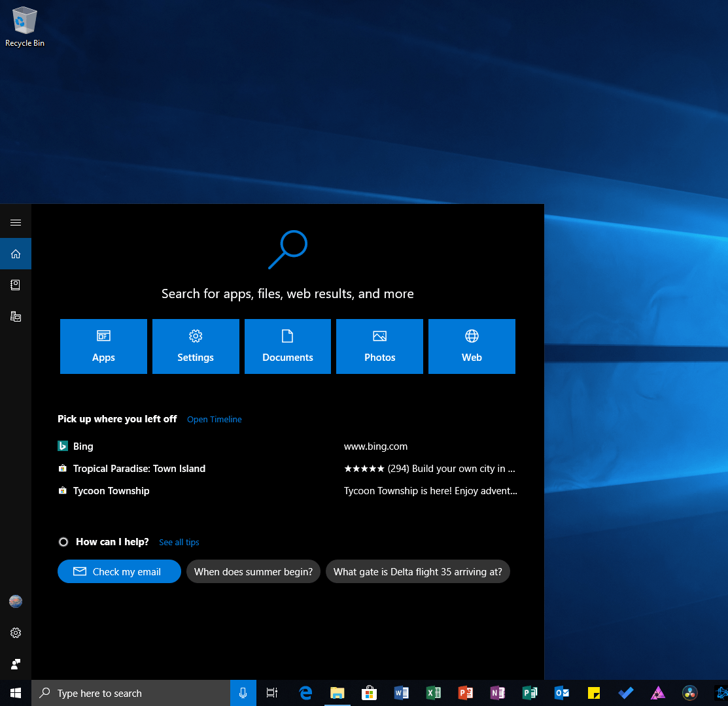Open Task View from the taskbar
The width and height of the screenshot is (728, 706).
pos(271,692)
